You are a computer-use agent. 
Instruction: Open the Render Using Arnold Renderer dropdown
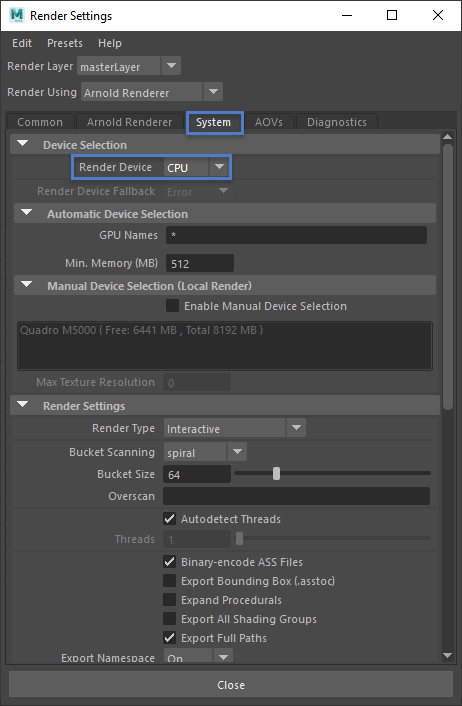(152, 92)
